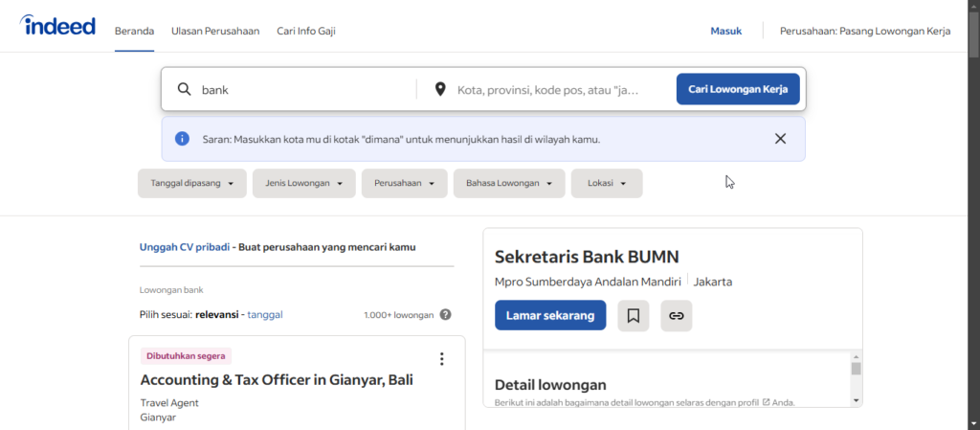
Task: Click job detail panel scrollbar down arrow
Action: click(857, 400)
